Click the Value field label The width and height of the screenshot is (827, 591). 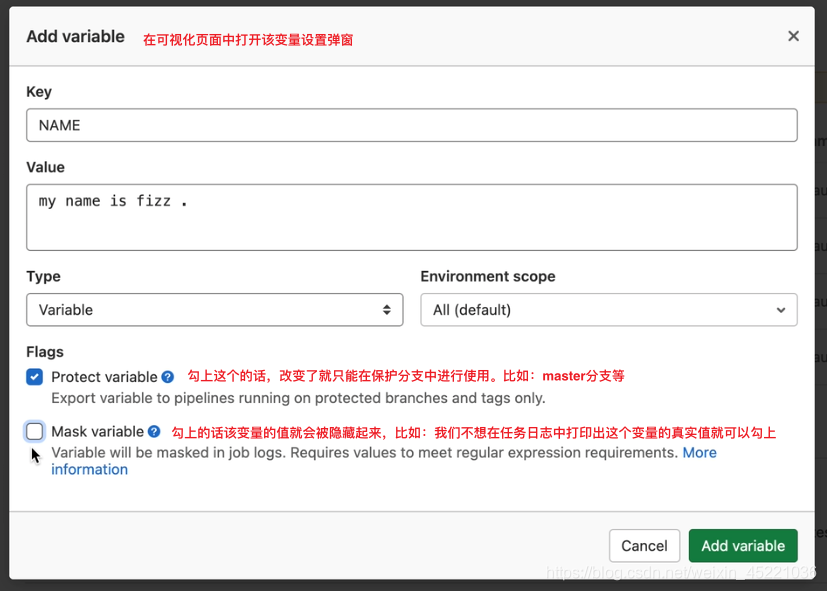pyautogui.click(x=45, y=167)
